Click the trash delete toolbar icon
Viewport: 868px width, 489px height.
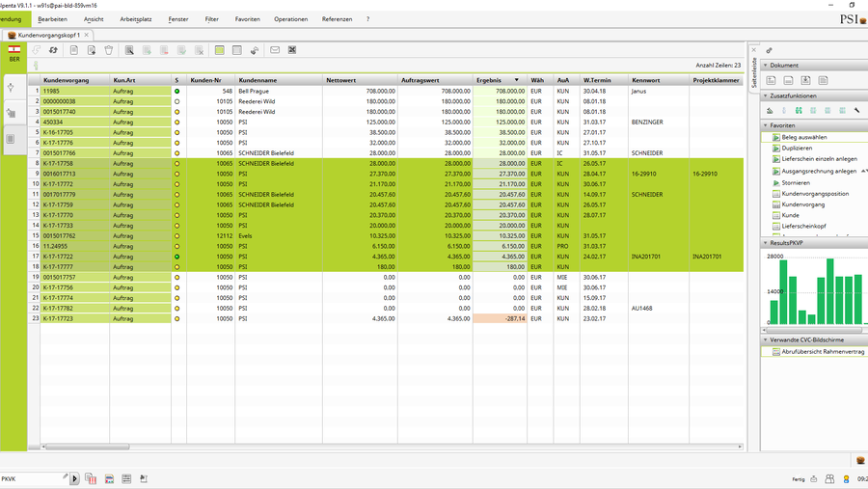click(x=108, y=50)
